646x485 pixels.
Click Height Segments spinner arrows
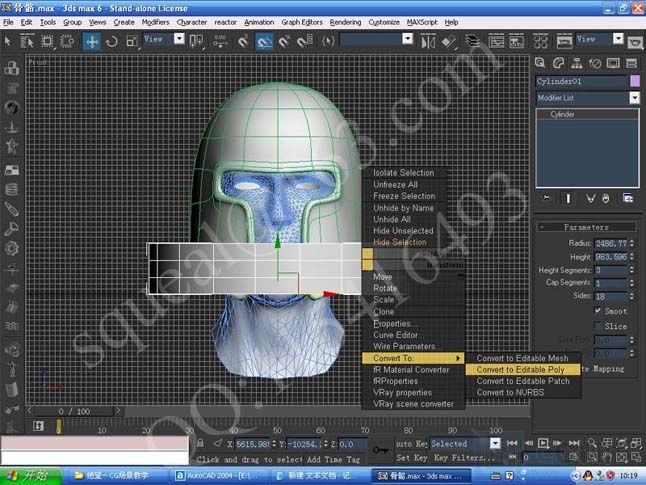point(632,270)
